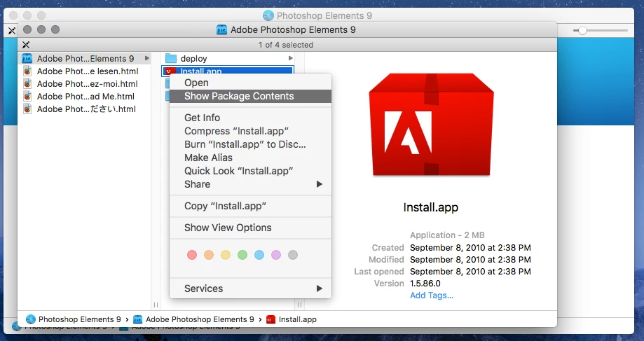
Task: Click the second column resize handle
Action: [299, 305]
